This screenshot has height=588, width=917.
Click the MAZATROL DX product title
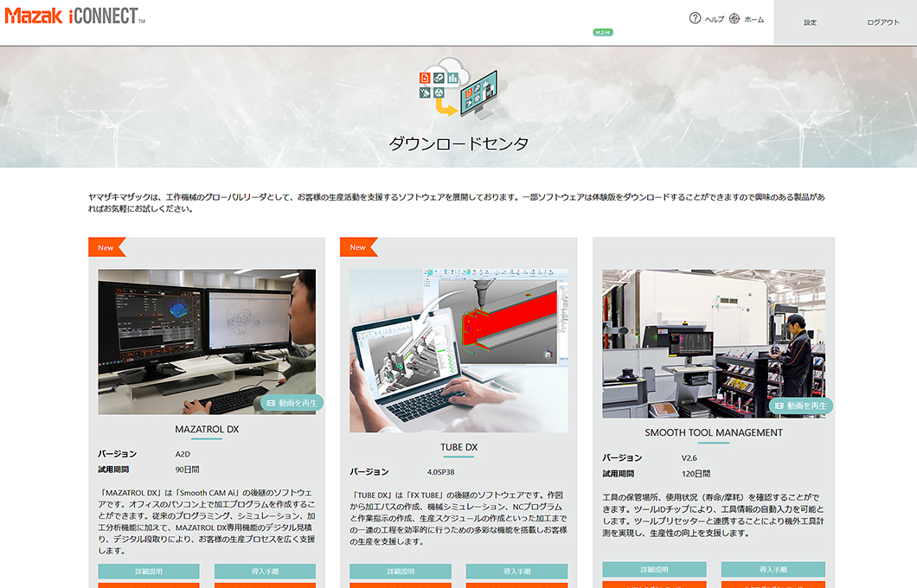(207, 429)
